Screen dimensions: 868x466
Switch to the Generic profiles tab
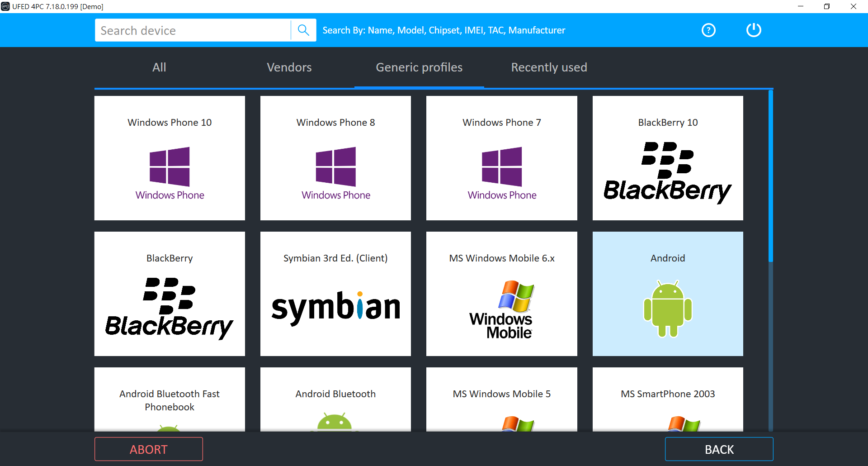419,67
